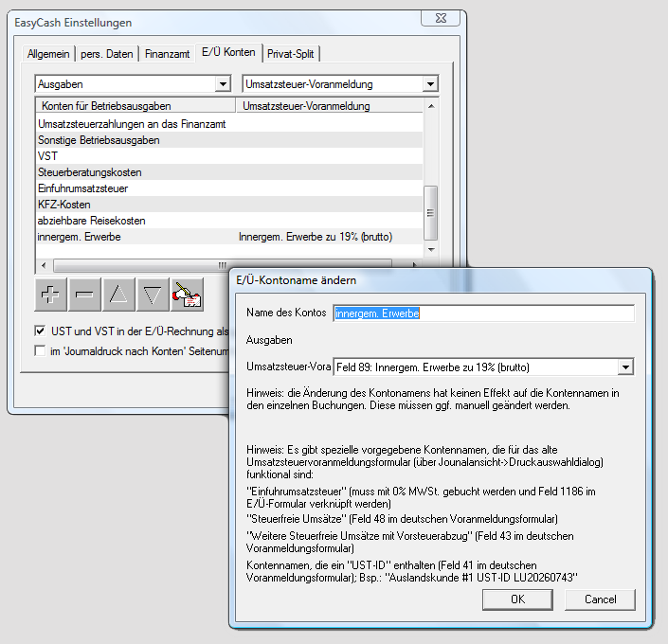The width and height of the screenshot is (668, 644).
Task: Close the EasyCash Einstellungen window
Action: pyautogui.click(x=441, y=18)
